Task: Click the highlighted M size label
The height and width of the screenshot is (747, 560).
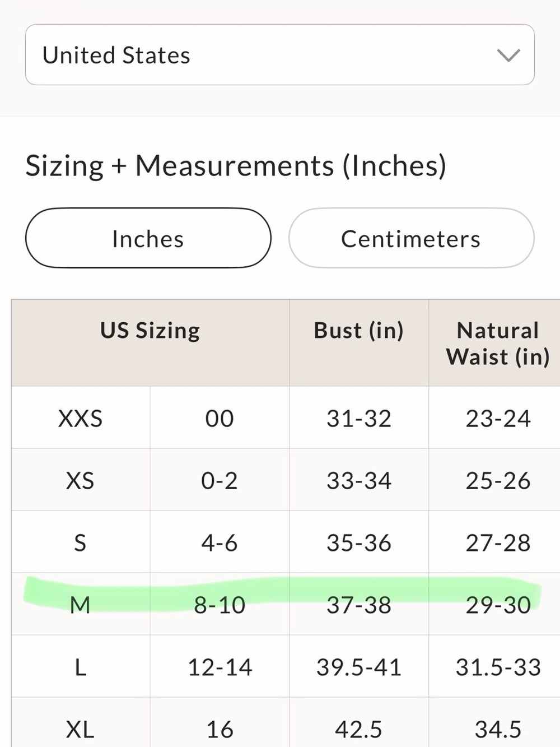Action: click(81, 605)
